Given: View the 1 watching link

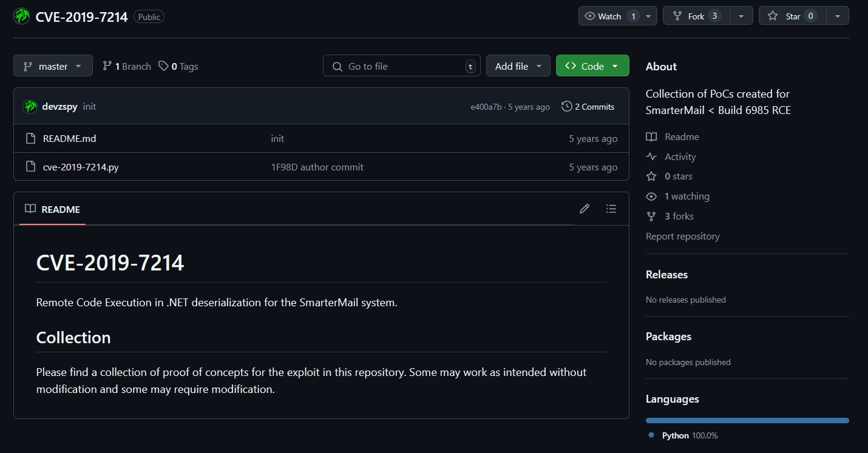Looking at the screenshot, I should pyautogui.click(x=677, y=196).
